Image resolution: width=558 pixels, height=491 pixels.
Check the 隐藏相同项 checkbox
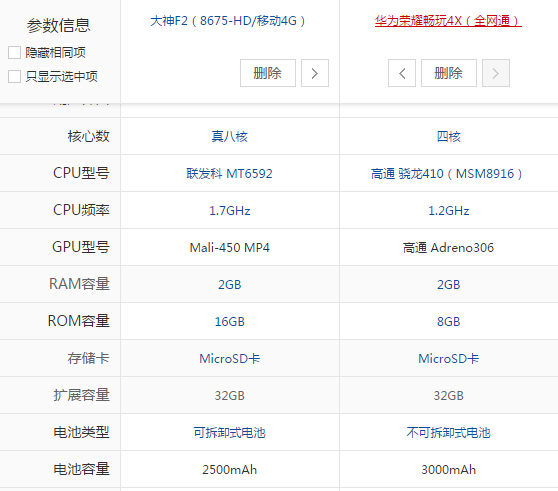click(x=14, y=52)
